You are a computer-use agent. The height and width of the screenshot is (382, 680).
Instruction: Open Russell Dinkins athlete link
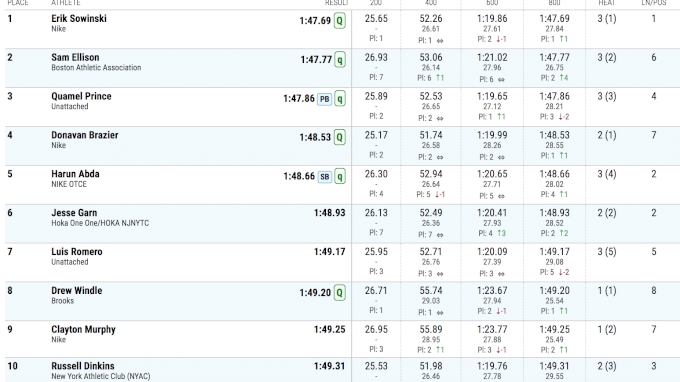pyautogui.click(x=83, y=366)
